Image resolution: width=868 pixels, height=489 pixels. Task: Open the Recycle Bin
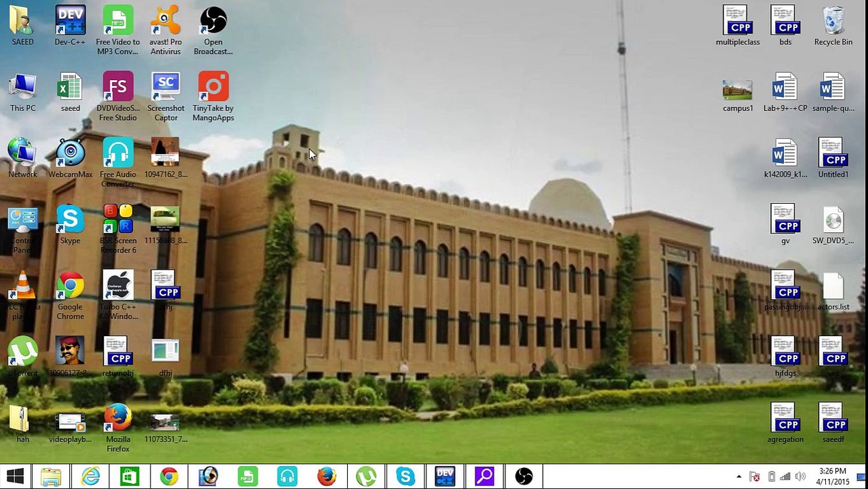pos(833,26)
